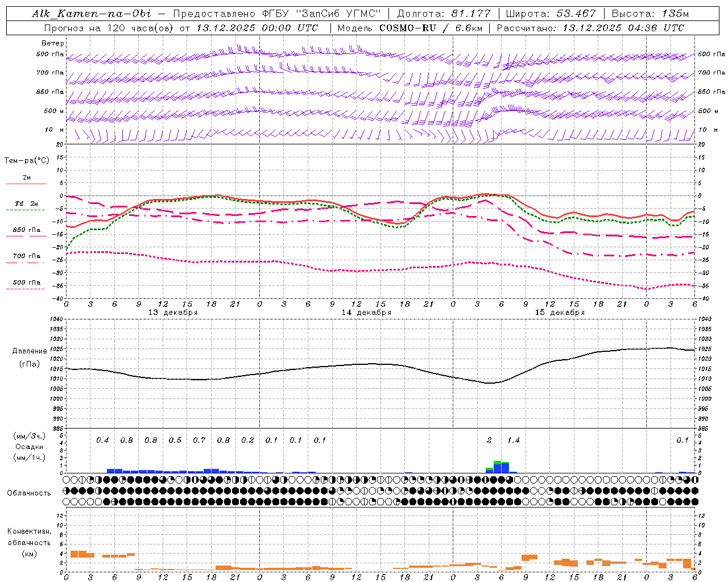Viewport: 728px width, 582px height.
Task: Select the Прогноз на 120 часа(ов) text
Action: pos(109,28)
